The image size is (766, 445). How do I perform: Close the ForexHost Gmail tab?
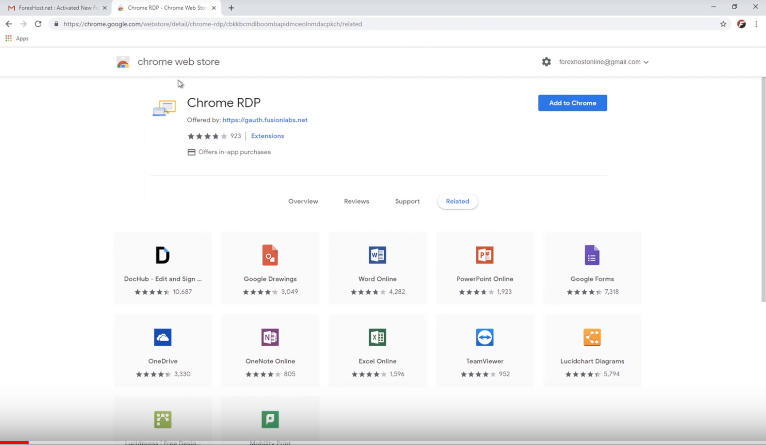coord(105,8)
